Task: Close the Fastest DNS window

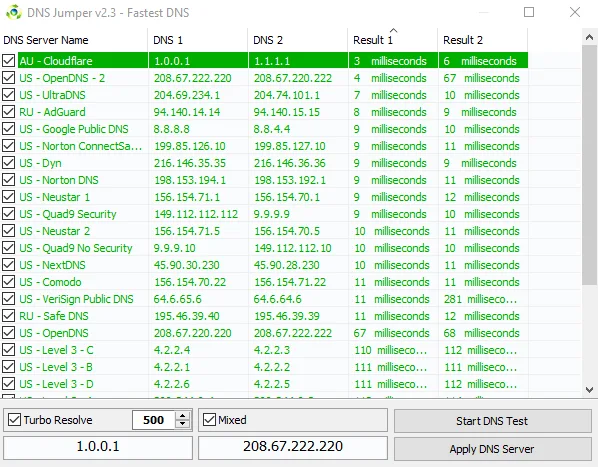Action: [575, 12]
